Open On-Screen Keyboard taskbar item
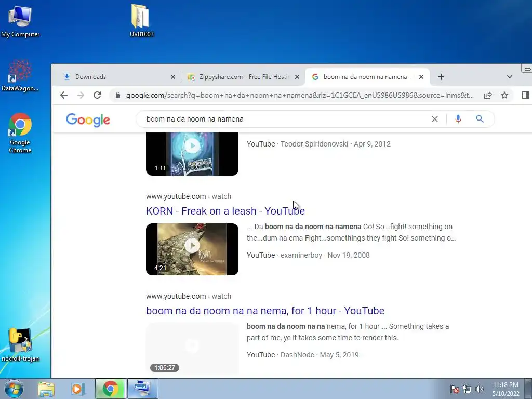Screen dimensions: 532x399 pos(142,389)
